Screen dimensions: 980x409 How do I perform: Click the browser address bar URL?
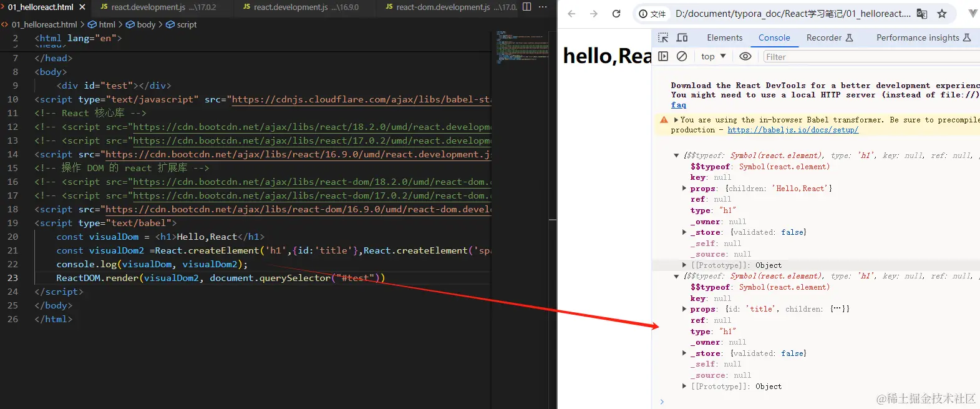(x=793, y=13)
